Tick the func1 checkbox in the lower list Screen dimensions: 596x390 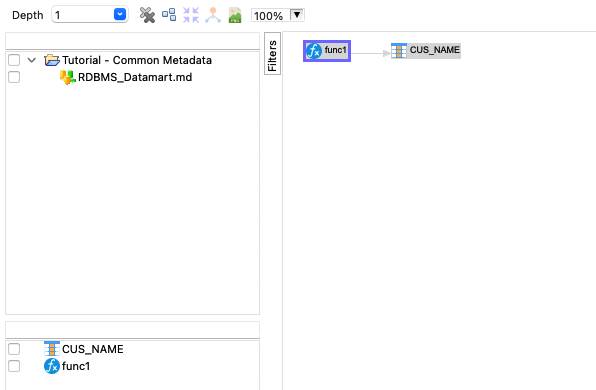[14, 366]
